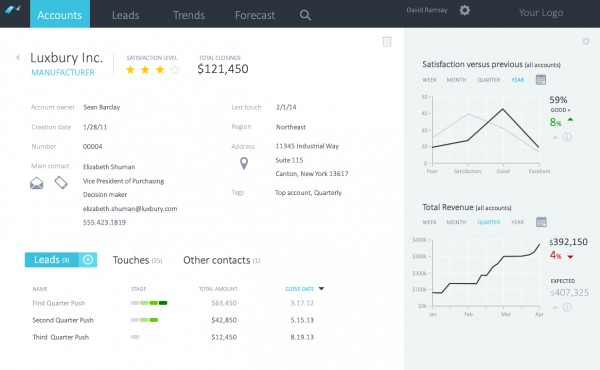The image size is (600, 370).
Task: Sort leads by NAME column header
Action: [40, 289]
